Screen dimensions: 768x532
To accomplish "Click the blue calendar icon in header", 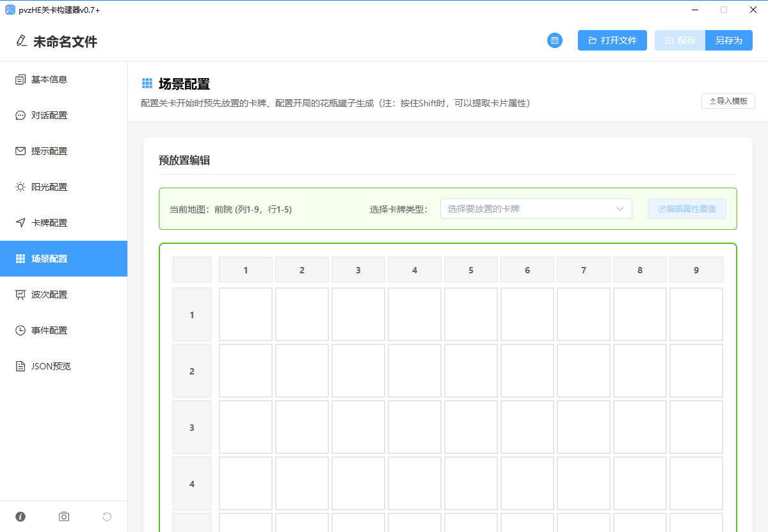I will [554, 40].
